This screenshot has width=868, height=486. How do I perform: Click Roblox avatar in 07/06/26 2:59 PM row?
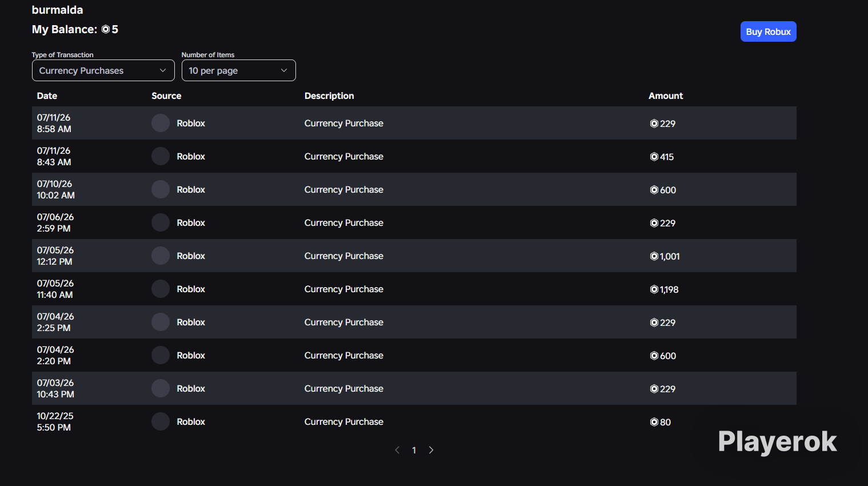click(161, 222)
